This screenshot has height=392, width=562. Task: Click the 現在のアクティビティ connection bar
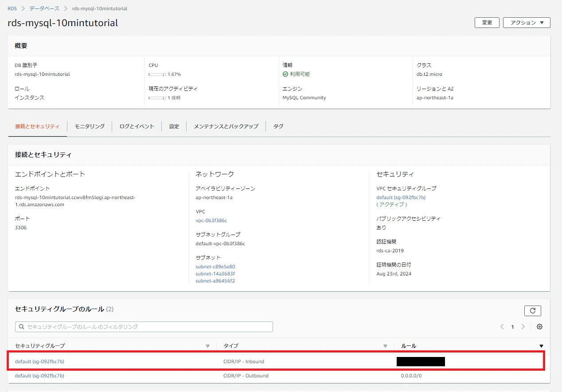[x=157, y=98]
